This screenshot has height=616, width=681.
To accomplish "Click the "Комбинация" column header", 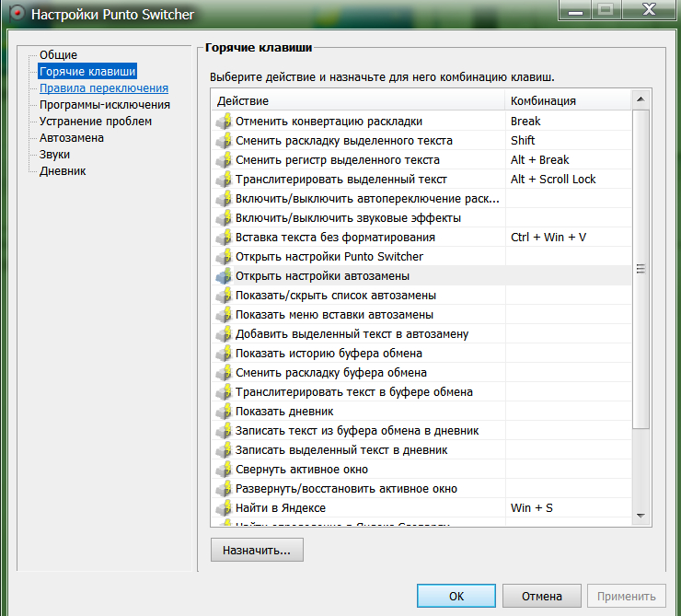I will point(568,100).
